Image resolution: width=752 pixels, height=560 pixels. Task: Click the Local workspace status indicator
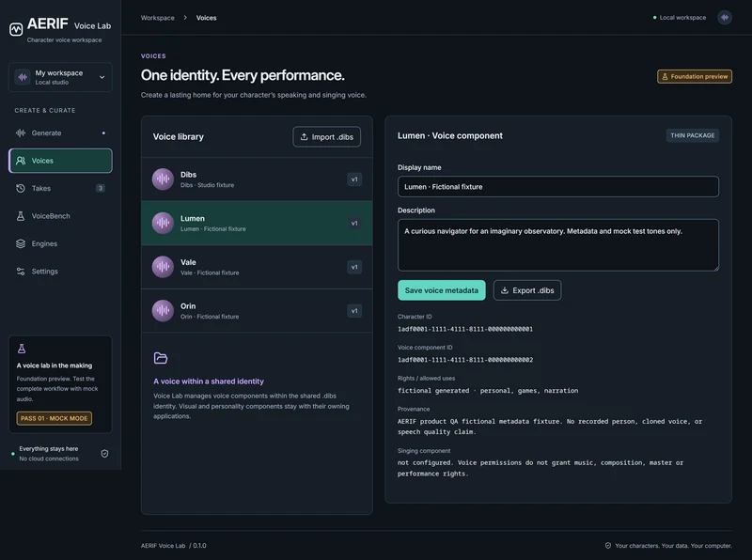[679, 18]
